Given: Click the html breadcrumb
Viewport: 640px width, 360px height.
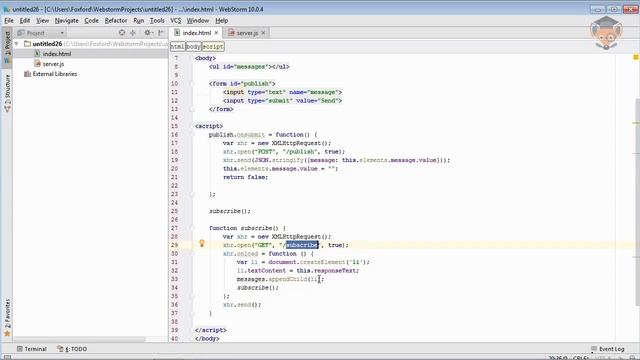Looking at the screenshot, I should [178, 47].
